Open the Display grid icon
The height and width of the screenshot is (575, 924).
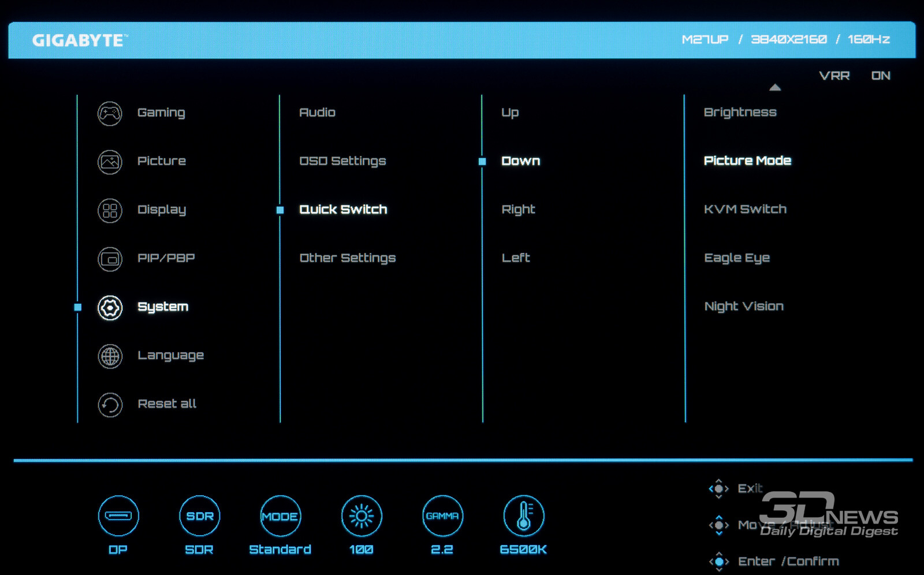click(x=110, y=210)
